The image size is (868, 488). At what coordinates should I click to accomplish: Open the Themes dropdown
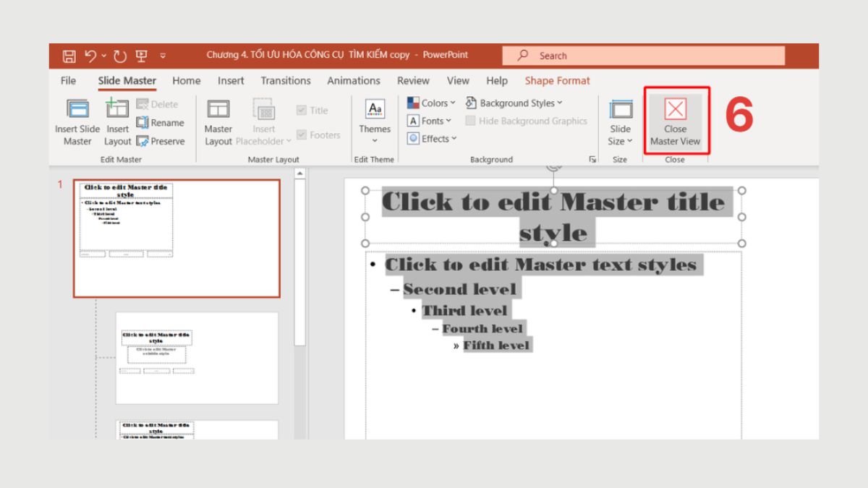tap(375, 119)
